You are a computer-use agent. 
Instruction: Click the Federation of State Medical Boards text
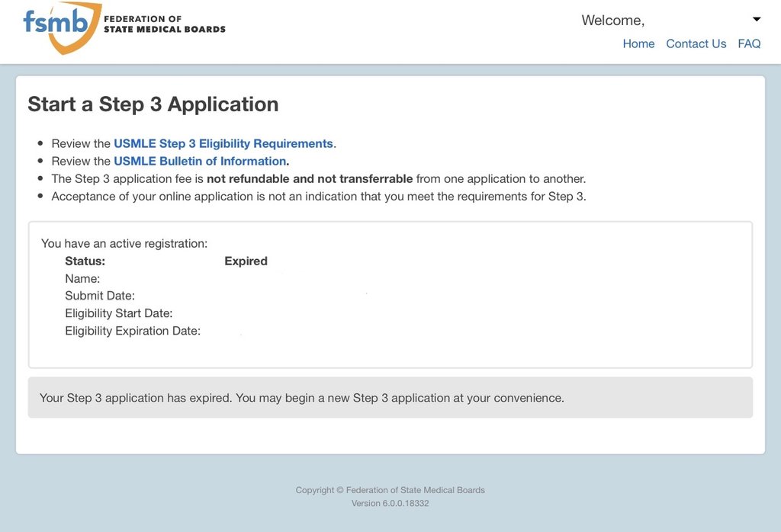[x=164, y=24]
